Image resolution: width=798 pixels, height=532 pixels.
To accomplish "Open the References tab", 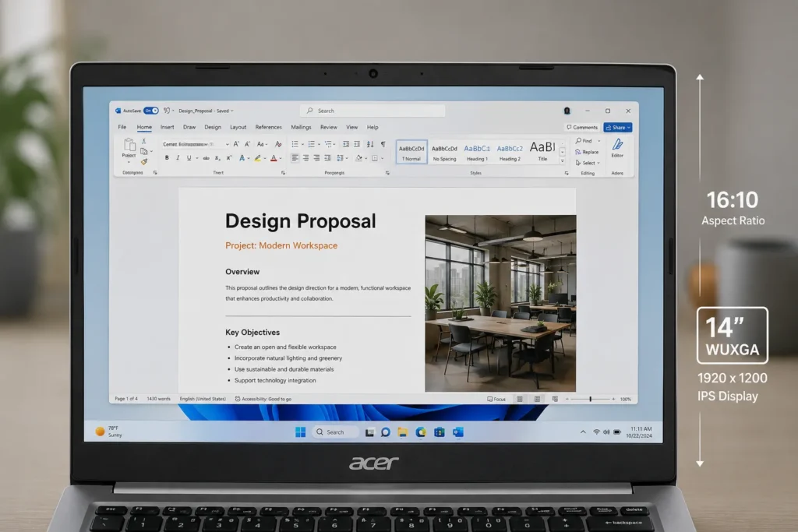I will (x=268, y=127).
